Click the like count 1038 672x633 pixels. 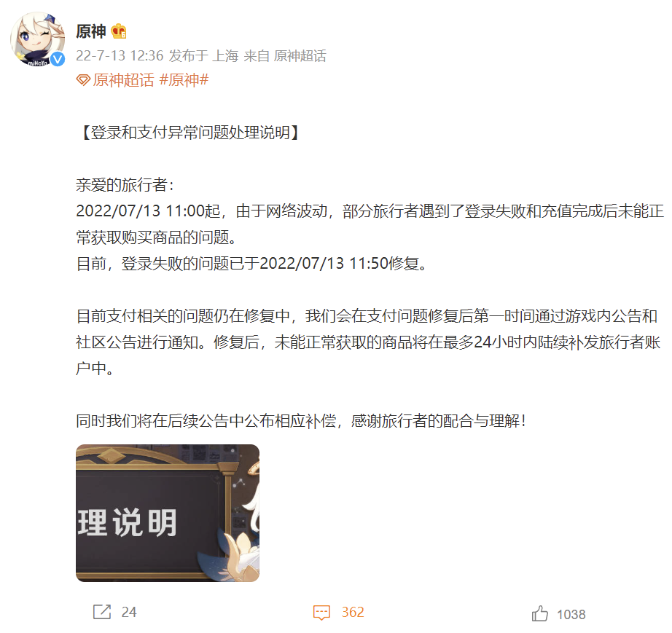click(x=571, y=615)
